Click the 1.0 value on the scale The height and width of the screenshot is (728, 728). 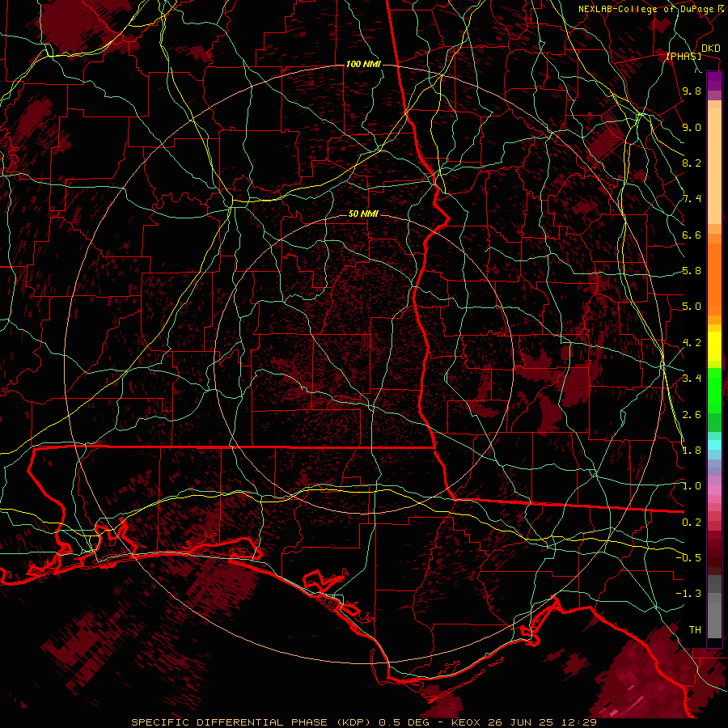[692, 486]
